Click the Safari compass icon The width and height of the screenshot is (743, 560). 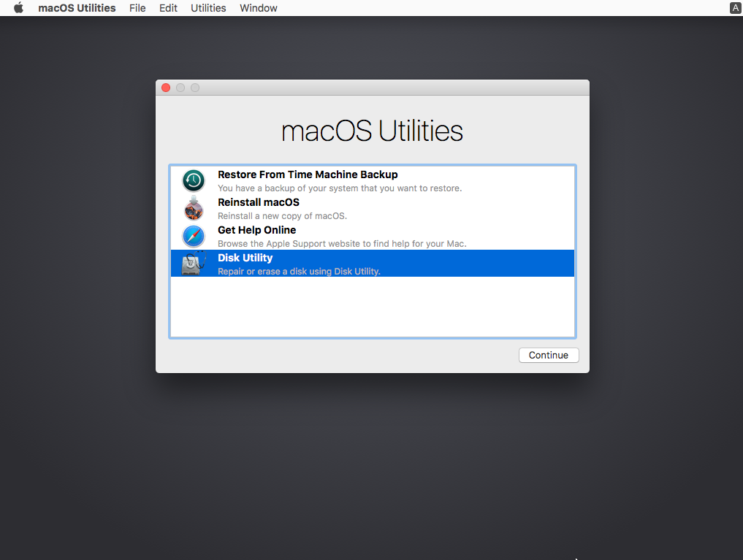click(x=194, y=236)
